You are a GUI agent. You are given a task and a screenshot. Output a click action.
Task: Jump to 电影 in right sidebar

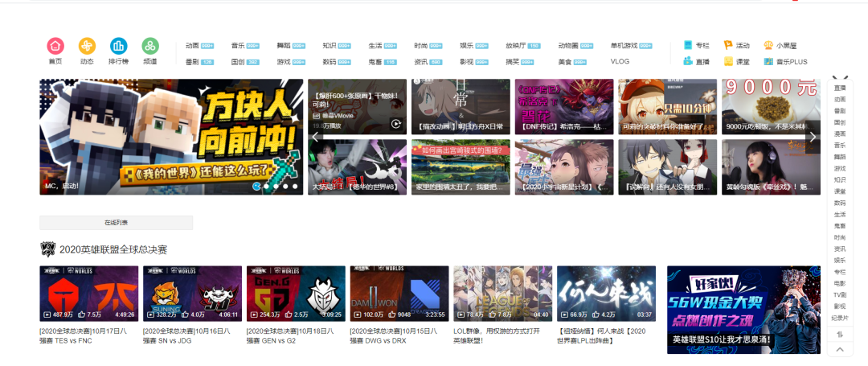(840, 283)
